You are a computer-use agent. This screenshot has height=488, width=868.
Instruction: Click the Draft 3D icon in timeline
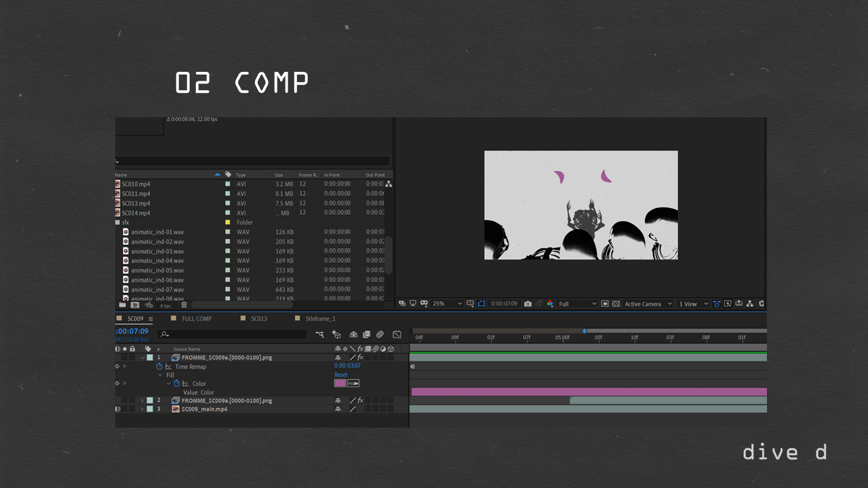(336, 334)
